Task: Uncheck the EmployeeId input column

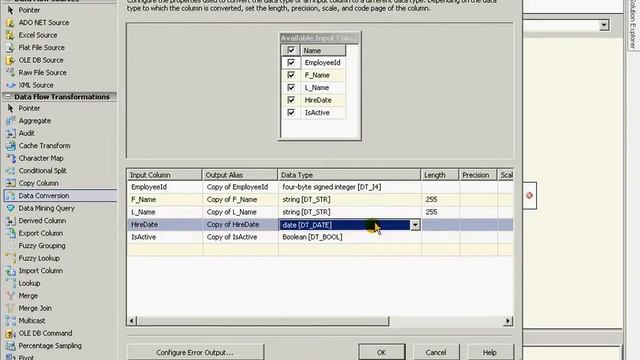Action: point(291,62)
